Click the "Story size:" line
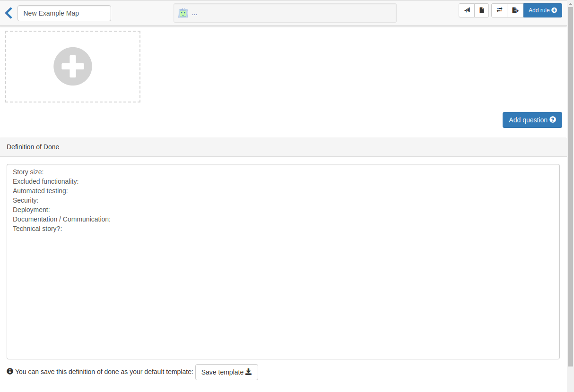 (x=28, y=172)
